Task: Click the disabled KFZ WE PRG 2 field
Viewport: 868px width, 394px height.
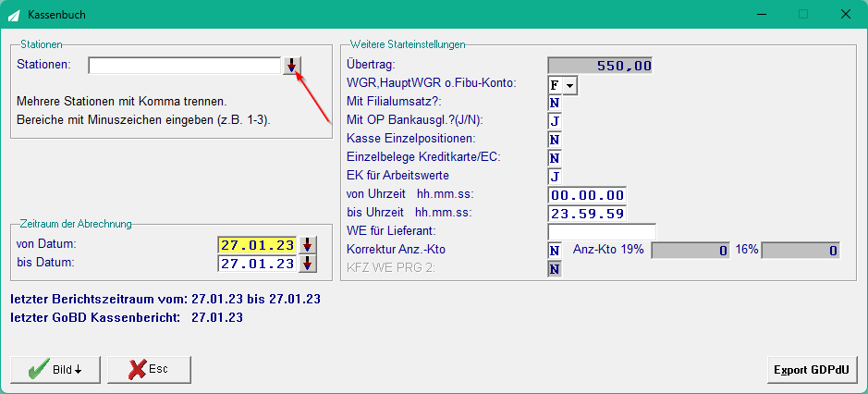Action: pyautogui.click(x=554, y=269)
